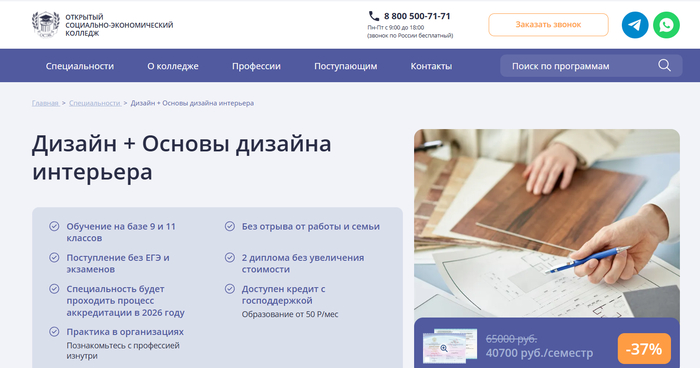The image size is (700, 368).
Task: Click check icon beside 2 диплома
Action: [229, 258]
